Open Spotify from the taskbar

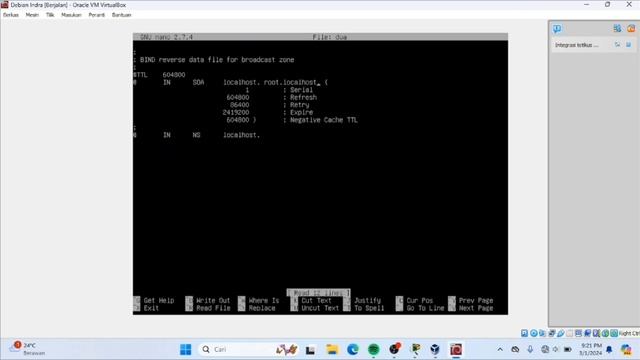(373, 349)
